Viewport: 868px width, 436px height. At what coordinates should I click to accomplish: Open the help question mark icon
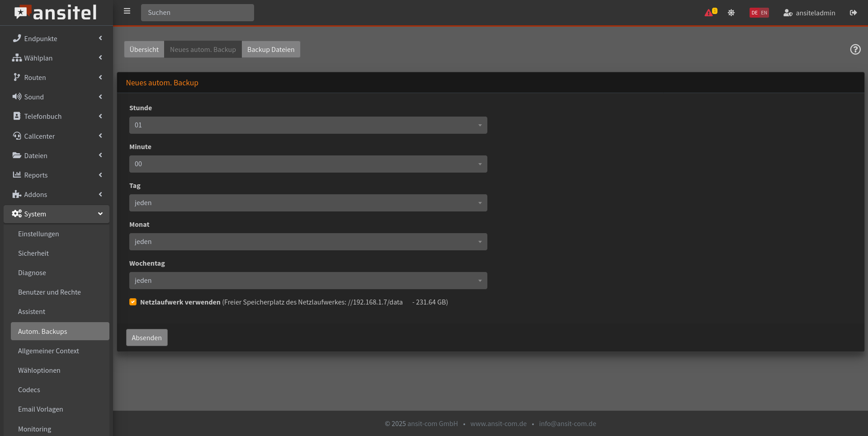[855, 49]
